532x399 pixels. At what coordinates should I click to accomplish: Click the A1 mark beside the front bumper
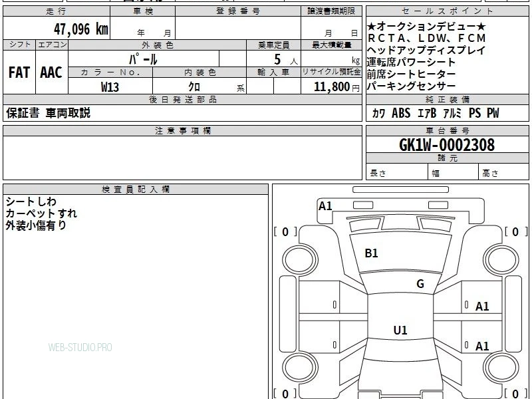click(325, 206)
